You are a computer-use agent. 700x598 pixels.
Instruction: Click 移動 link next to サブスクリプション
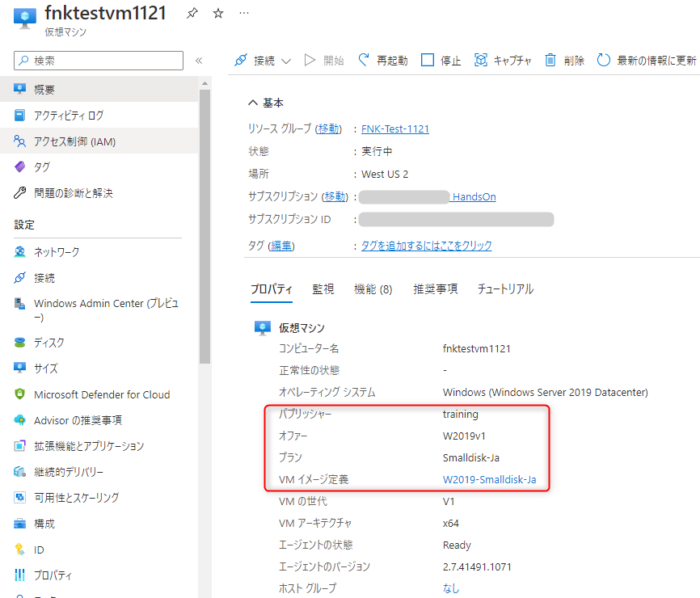(335, 196)
